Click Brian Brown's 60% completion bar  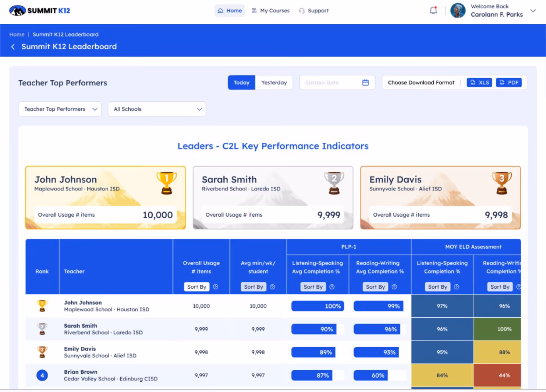(370, 375)
